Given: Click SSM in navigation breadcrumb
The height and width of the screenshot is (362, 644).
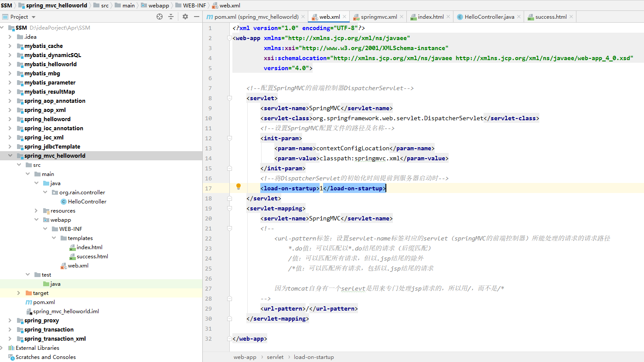Looking at the screenshot, I should [x=7, y=5].
